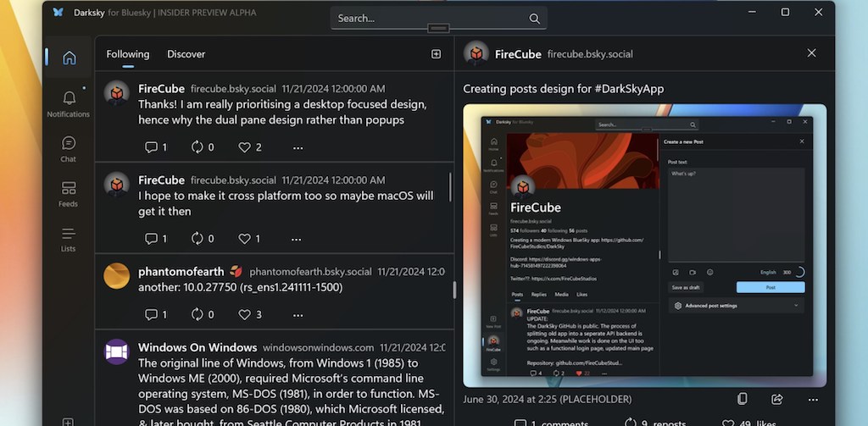The height and width of the screenshot is (426, 868).
Task: Open more options on FireCube's first post
Action: (298, 147)
